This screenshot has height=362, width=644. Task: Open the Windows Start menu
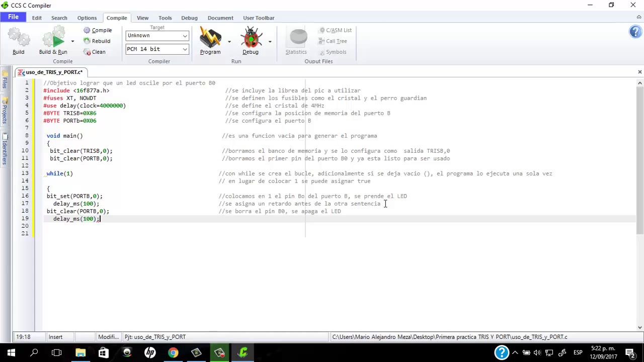(11, 352)
